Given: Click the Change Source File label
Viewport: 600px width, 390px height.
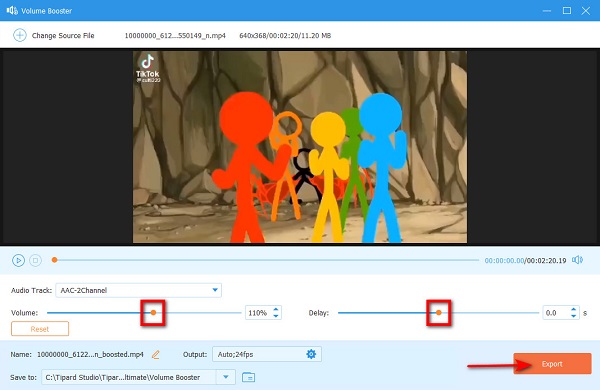Looking at the screenshot, I should click(x=63, y=36).
